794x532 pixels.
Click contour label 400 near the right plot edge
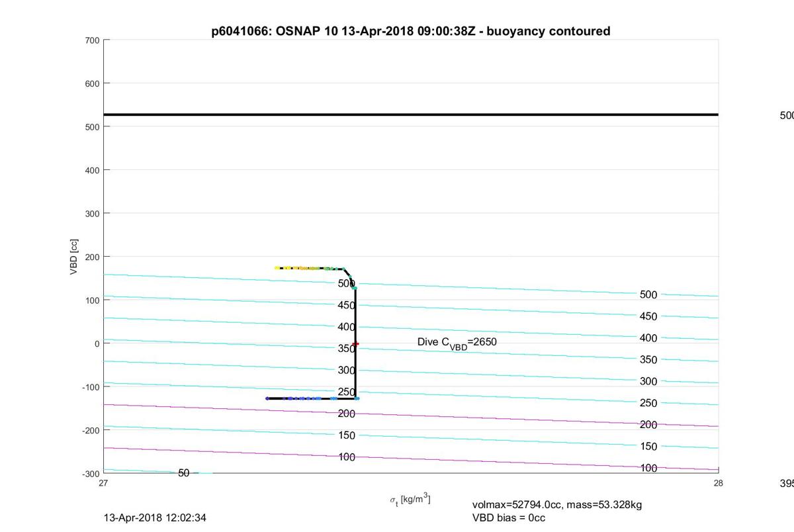click(x=649, y=338)
